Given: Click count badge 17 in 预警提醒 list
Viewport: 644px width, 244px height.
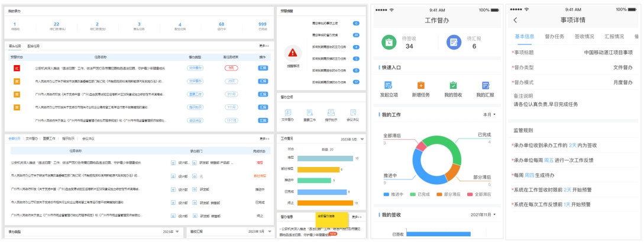Looking at the screenshot, I should pyautogui.click(x=356, y=82).
